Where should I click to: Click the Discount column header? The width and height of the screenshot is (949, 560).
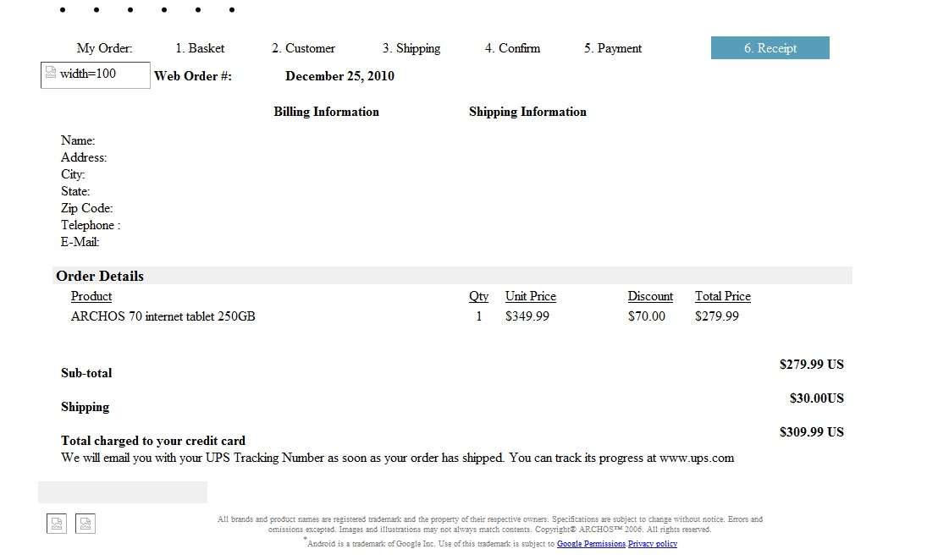[x=650, y=296]
